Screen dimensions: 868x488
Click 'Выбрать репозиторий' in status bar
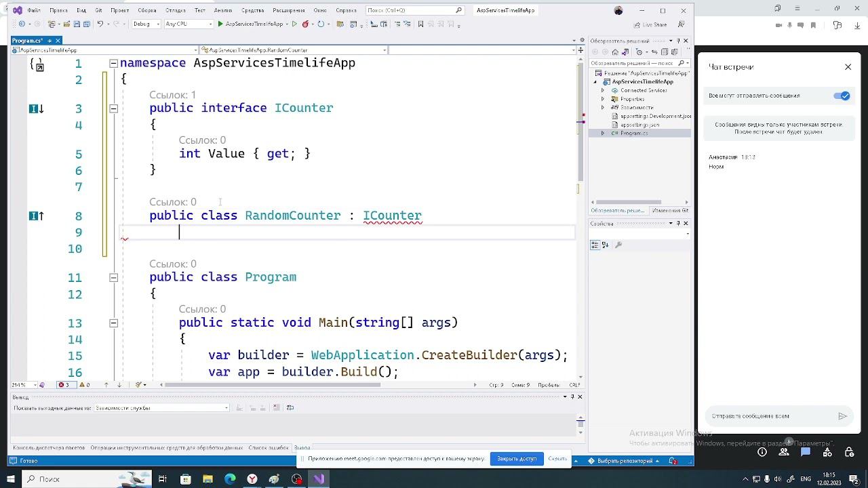[624, 461]
